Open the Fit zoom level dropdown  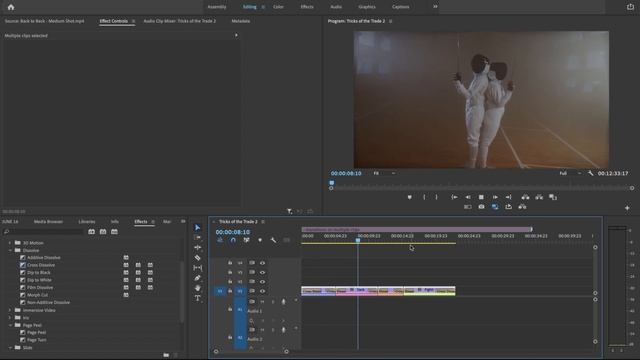click(x=384, y=173)
